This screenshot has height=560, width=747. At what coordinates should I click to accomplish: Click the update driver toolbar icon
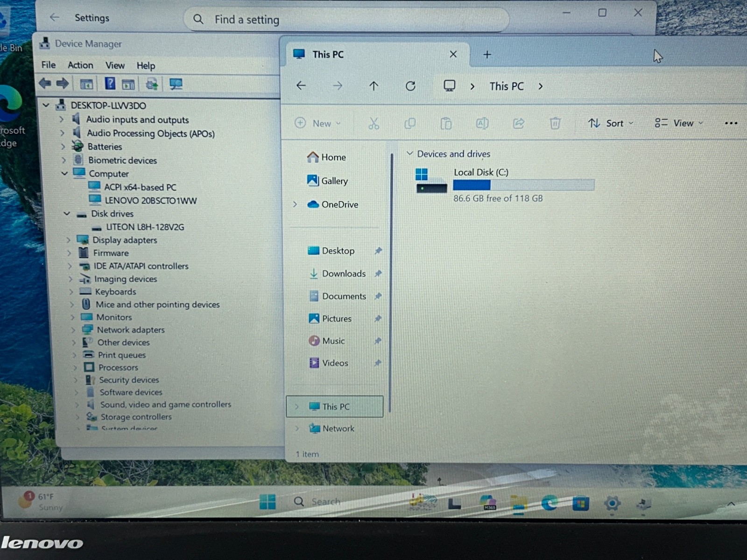[152, 84]
